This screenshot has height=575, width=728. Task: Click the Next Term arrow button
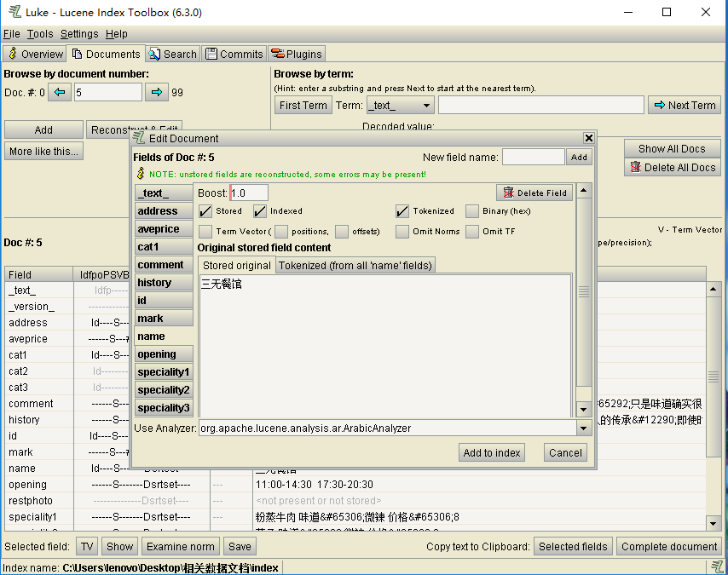685,106
